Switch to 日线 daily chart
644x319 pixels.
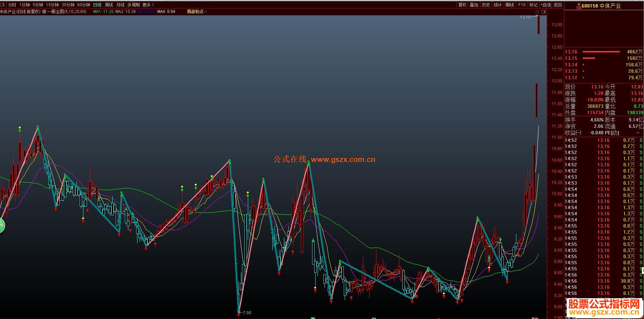coord(97,5)
